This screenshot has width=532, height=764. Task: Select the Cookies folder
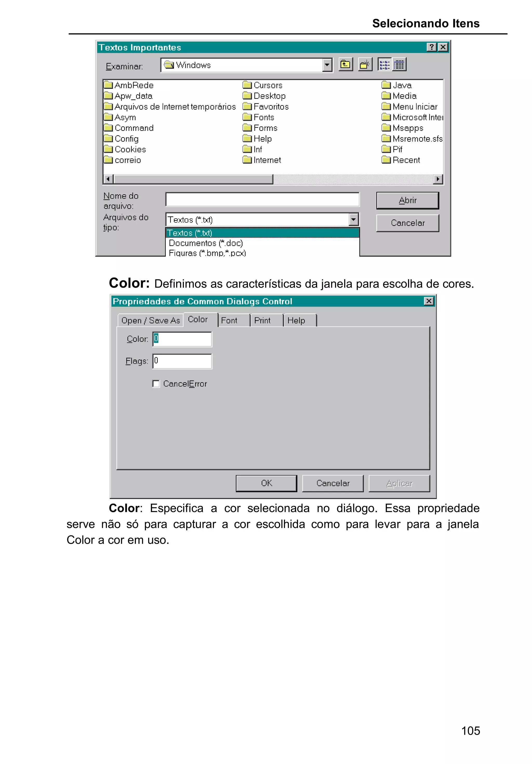130,149
